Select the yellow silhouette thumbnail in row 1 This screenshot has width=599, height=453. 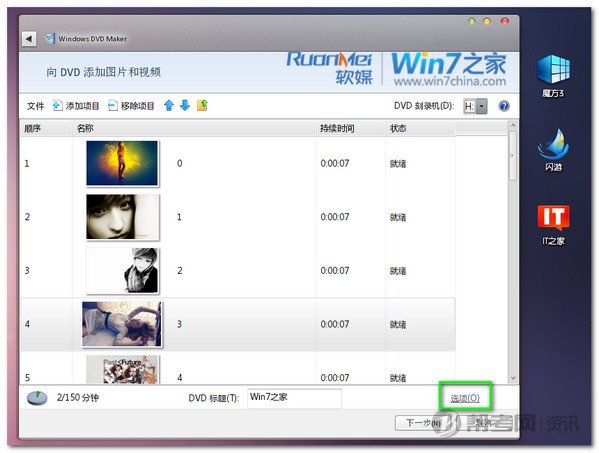coord(122,163)
